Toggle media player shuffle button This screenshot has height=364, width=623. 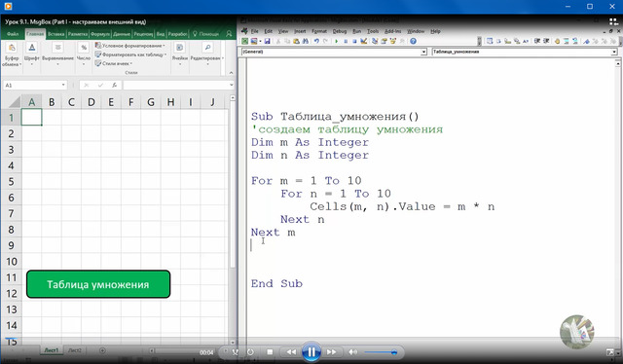point(236,352)
